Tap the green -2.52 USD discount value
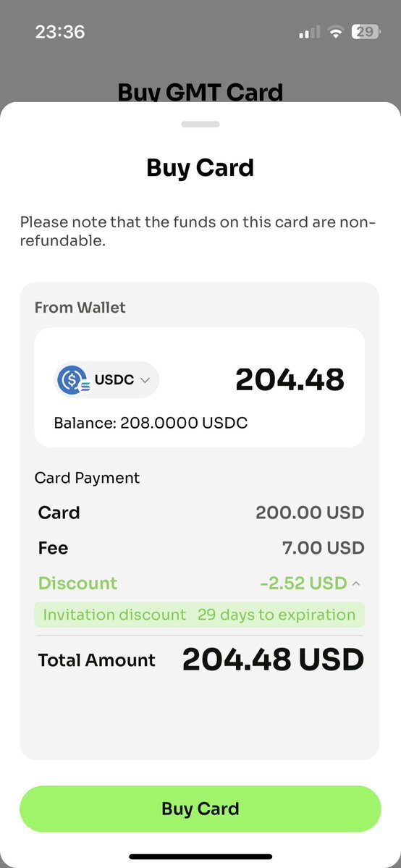 [x=303, y=583]
